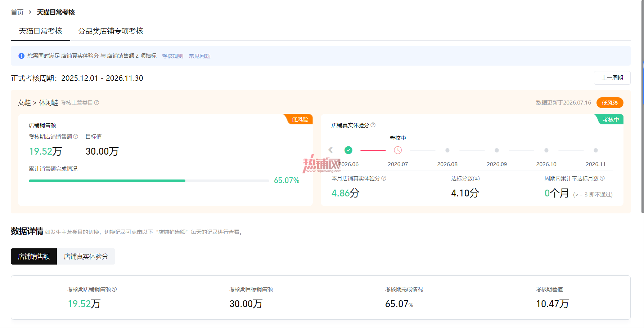This screenshot has height=328, width=644.
Task: Click the 上一周期 button
Action: [x=612, y=78]
